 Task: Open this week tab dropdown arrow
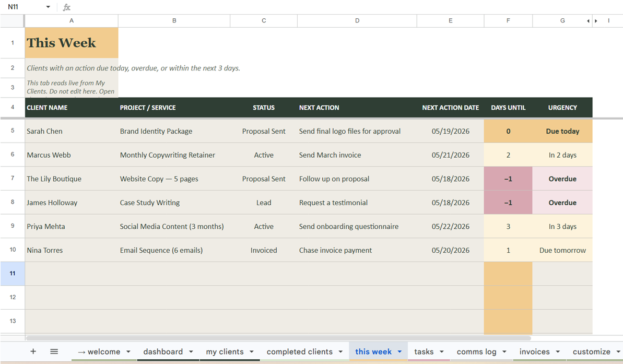coord(399,351)
